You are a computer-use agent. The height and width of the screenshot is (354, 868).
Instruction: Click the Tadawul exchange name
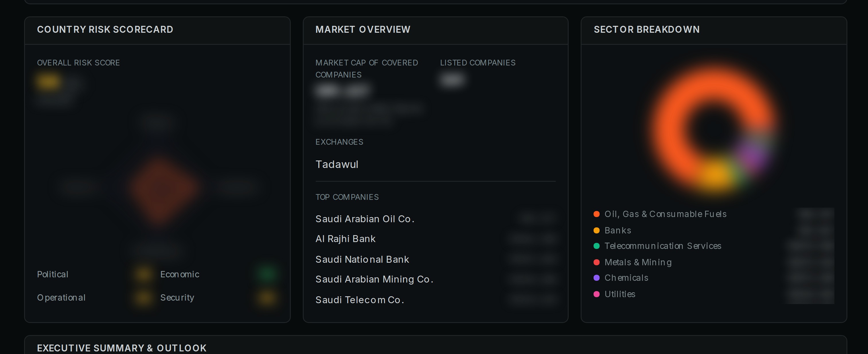[337, 164]
